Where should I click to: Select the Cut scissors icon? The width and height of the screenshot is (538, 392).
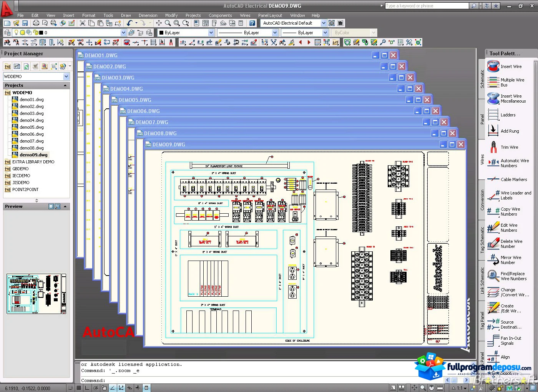coord(83,23)
